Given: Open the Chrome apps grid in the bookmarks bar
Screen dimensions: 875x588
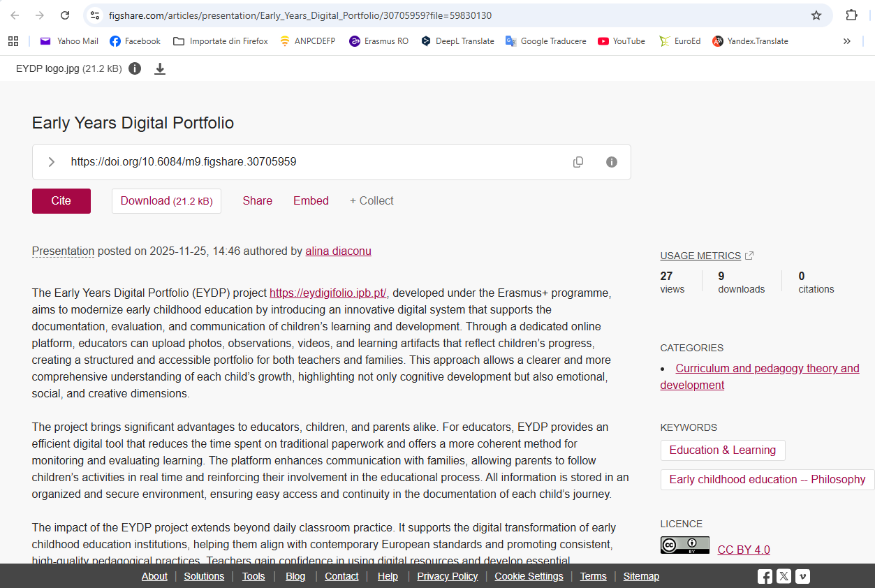Looking at the screenshot, I should click(x=13, y=41).
